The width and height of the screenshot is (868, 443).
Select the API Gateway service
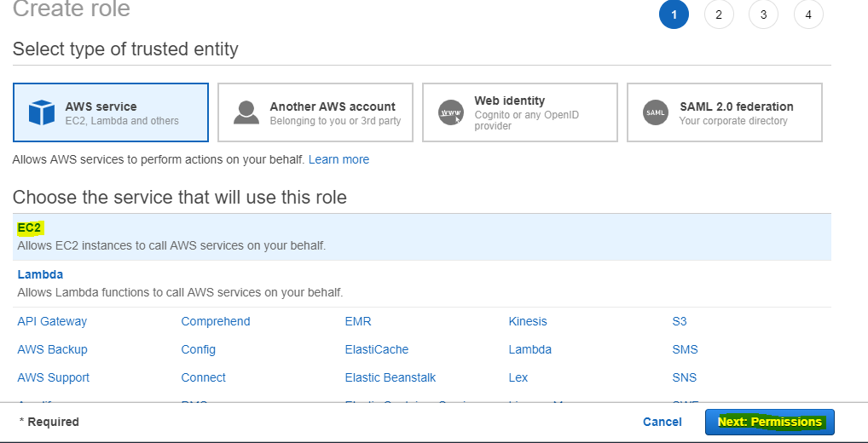coord(52,321)
